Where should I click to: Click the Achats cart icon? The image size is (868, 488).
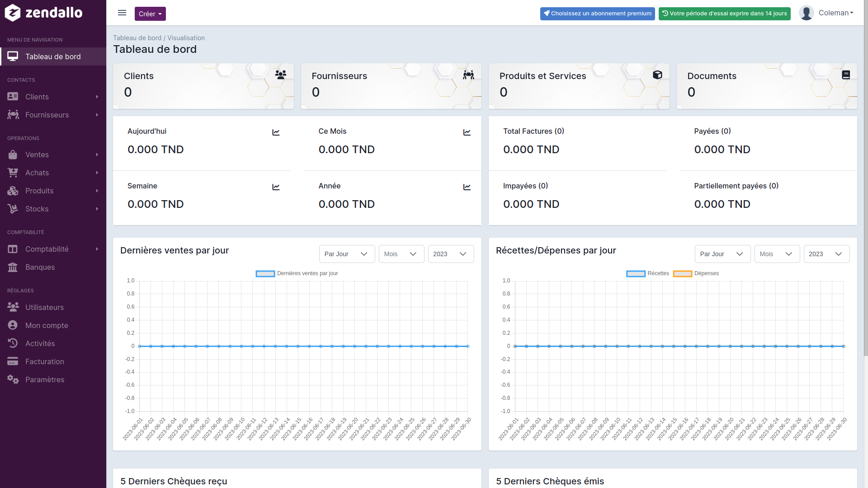(x=13, y=173)
